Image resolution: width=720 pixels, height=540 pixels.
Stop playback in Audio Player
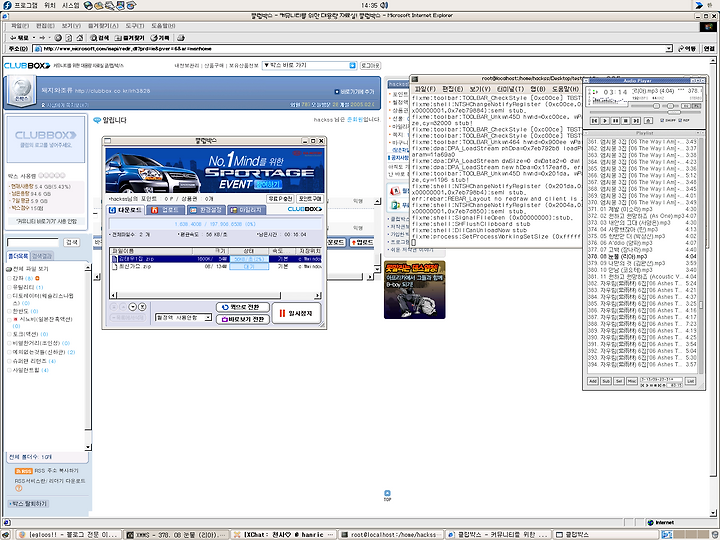(x=625, y=121)
